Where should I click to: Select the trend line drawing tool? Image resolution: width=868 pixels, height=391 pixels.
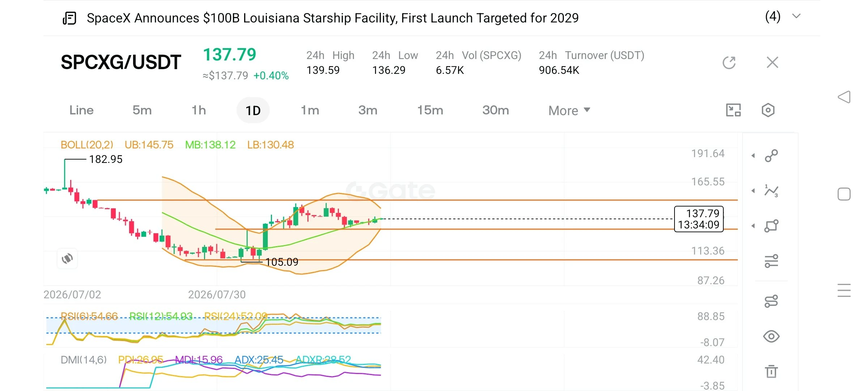click(771, 156)
